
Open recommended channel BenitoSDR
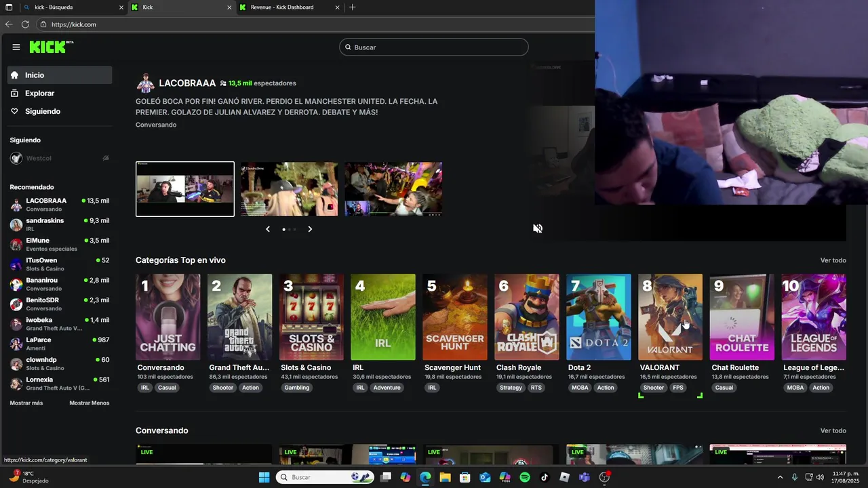click(x=60, y=304)
